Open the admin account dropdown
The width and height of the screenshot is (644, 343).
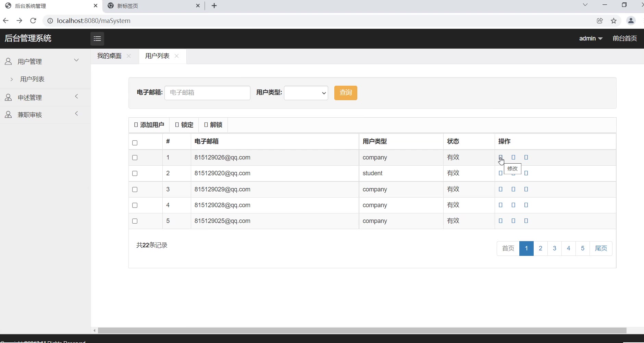pyautogui.click(x=591, y=38)
